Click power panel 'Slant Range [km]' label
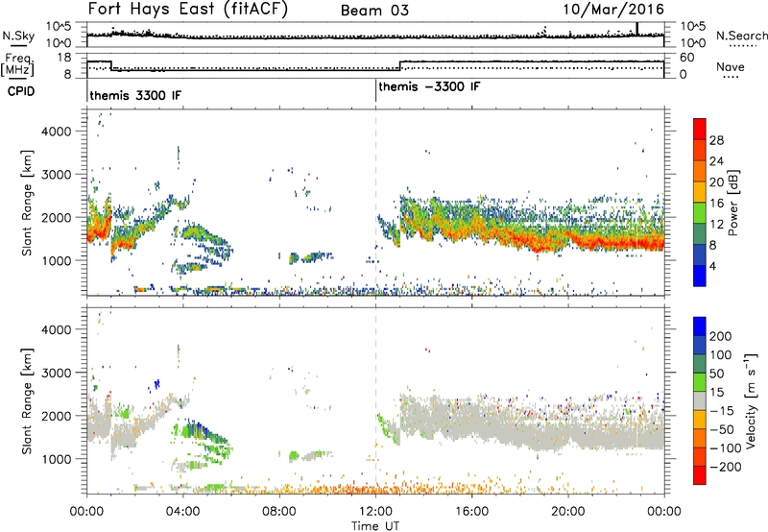The image size is (768, 532). pyautogui.click(x=27, y=203)
